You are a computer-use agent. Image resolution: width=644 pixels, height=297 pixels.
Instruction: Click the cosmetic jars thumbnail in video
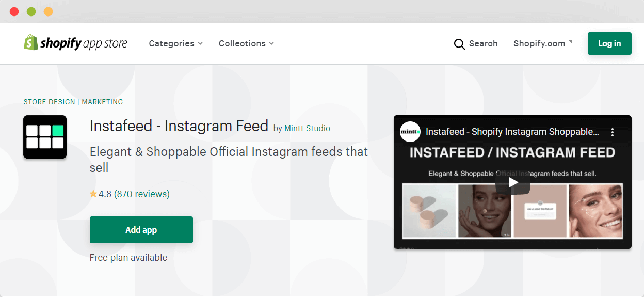429,210
